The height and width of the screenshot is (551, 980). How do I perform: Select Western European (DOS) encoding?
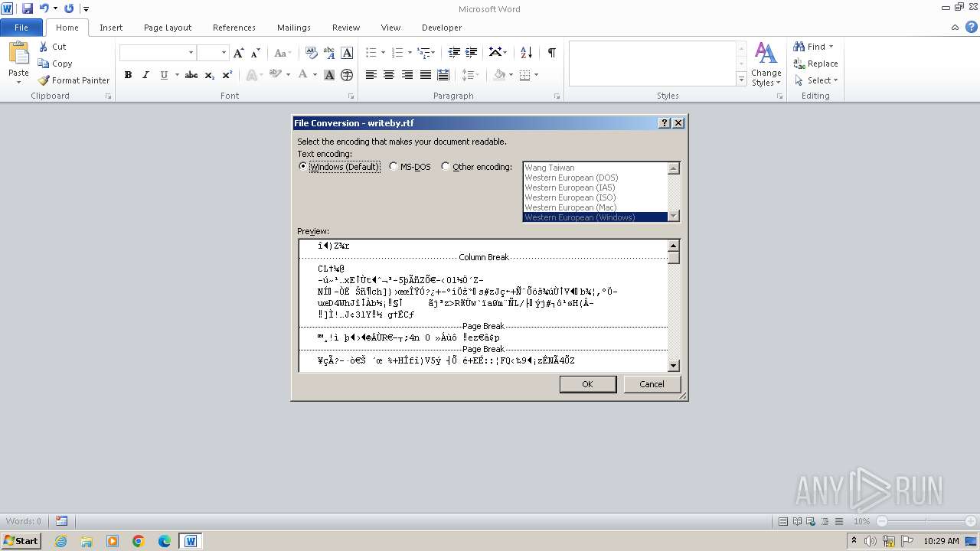click(571, 178)
